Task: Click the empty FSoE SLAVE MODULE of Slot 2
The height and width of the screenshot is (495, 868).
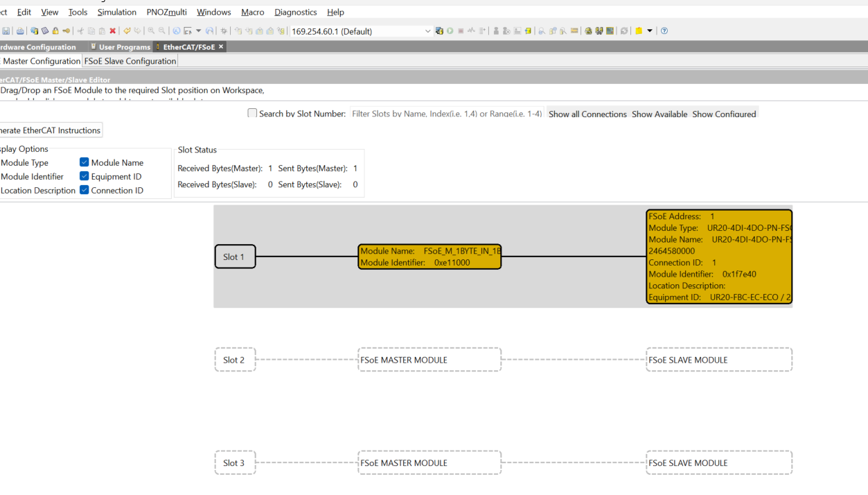Action: coord(719,360)
